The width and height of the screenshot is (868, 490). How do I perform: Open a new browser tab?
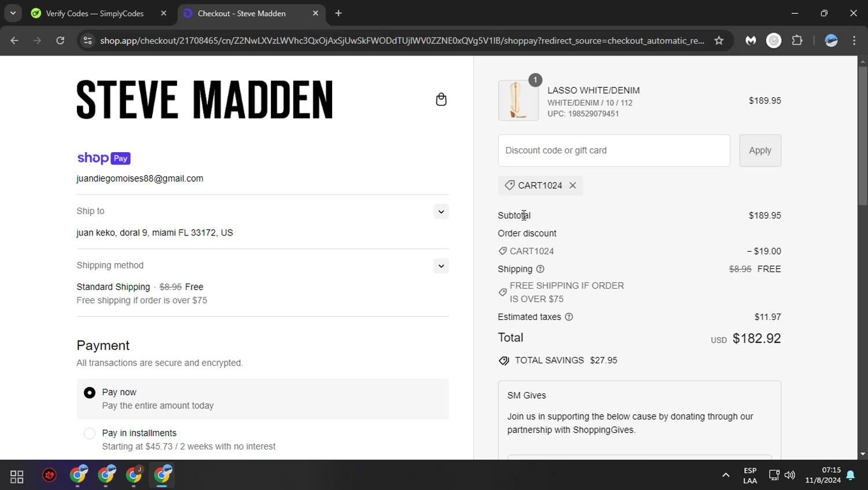coord(339,13)
